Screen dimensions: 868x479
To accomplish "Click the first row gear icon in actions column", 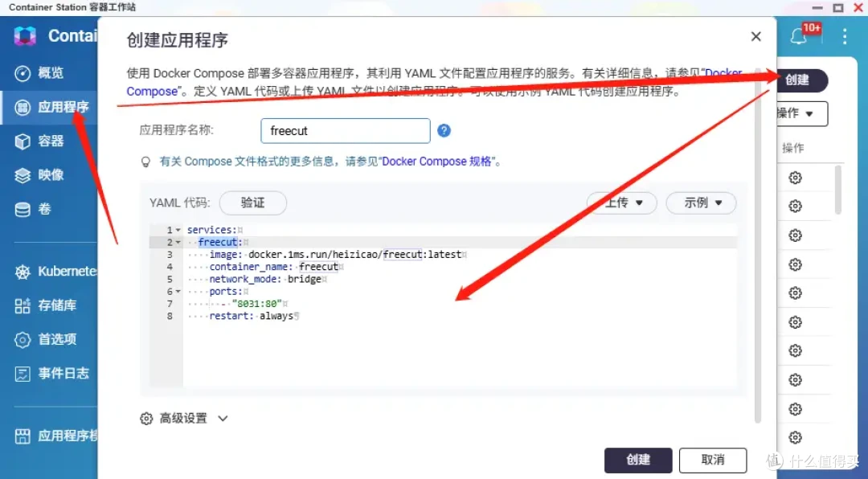I will click(x=796, y=178).
